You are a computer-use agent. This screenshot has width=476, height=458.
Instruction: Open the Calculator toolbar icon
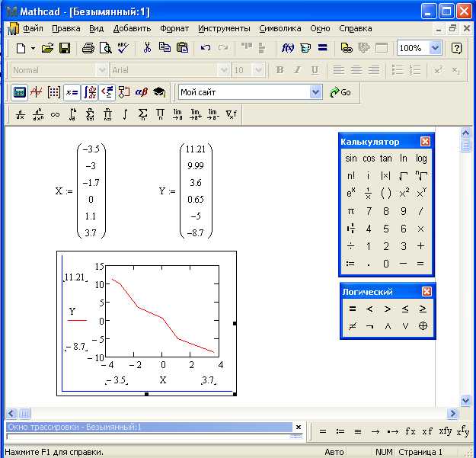[x=20, y=92]
